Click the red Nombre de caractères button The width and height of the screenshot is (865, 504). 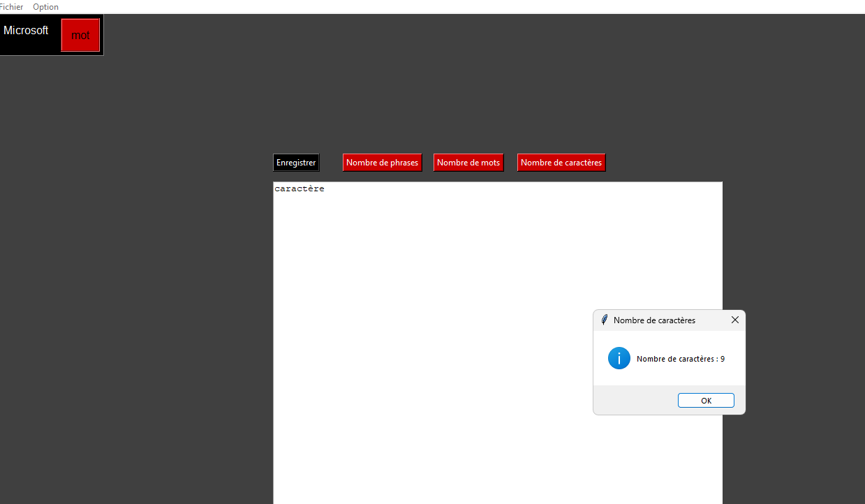tap(561, 163)
